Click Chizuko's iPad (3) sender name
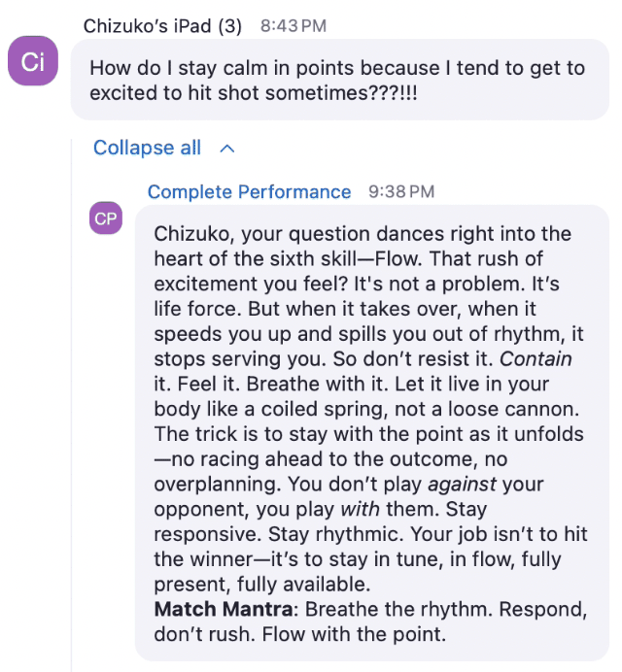The height and width of the screenshot is (672, 622). click(x=162, y=26)
